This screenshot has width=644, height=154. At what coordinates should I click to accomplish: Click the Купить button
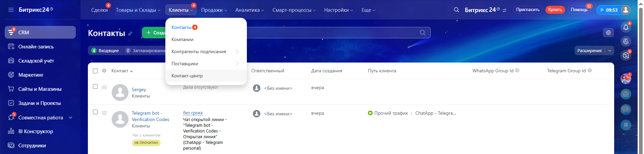click(x=555, y=10)
